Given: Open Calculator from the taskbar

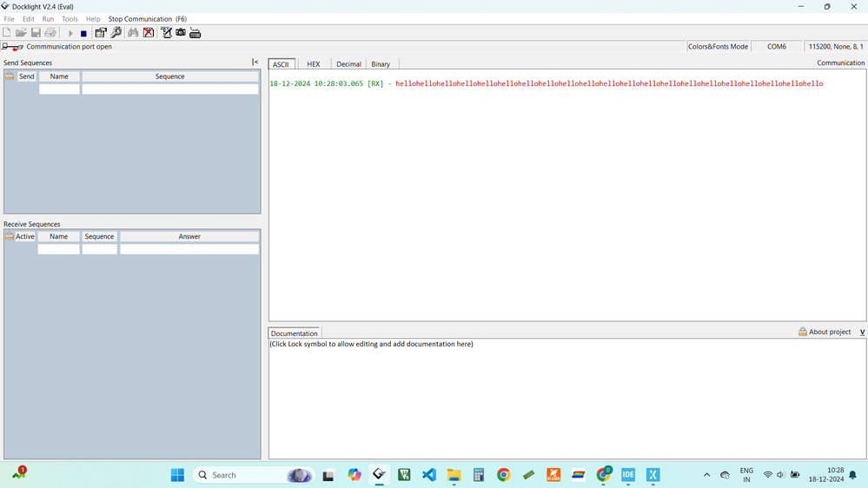Looking at the screenshot, I should (479, 475).
